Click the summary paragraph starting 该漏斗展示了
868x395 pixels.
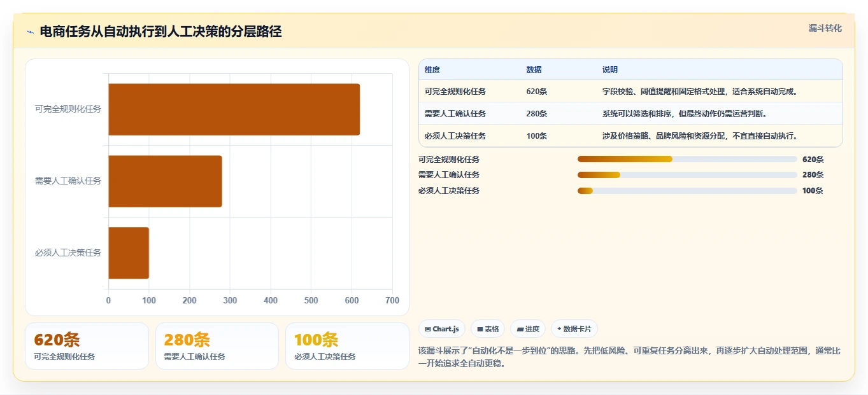click(x=629, y=357)
